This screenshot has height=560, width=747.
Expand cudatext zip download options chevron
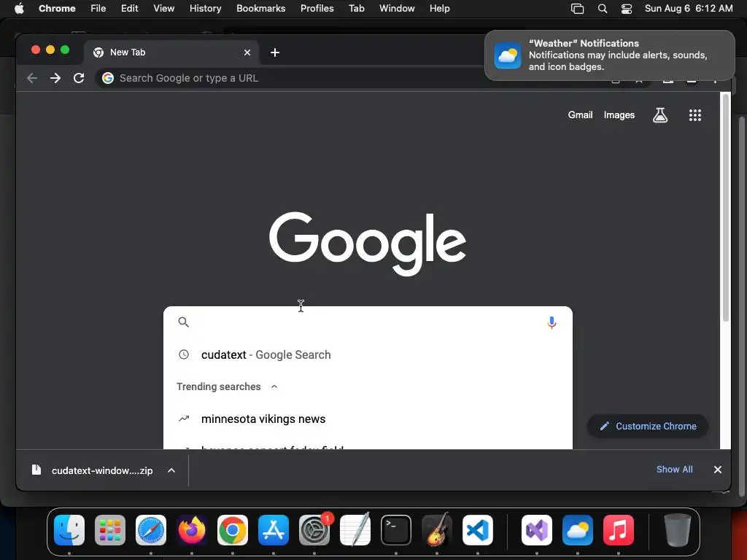[171, 470]
